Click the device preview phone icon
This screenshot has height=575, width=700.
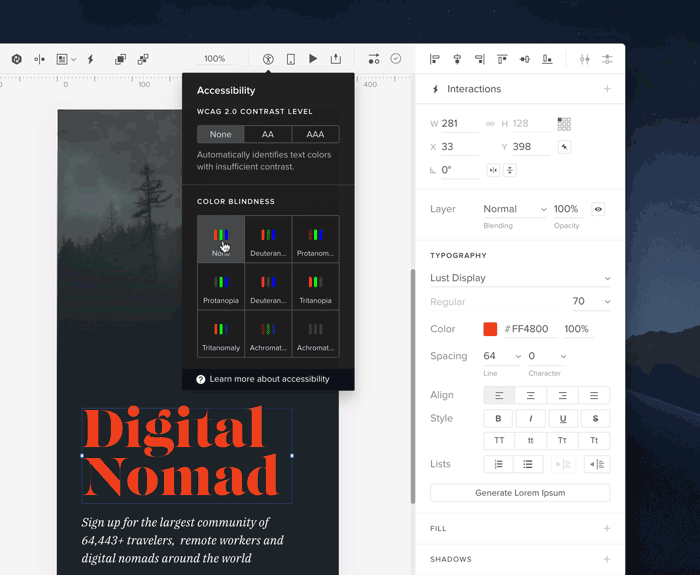pos(291,59)
